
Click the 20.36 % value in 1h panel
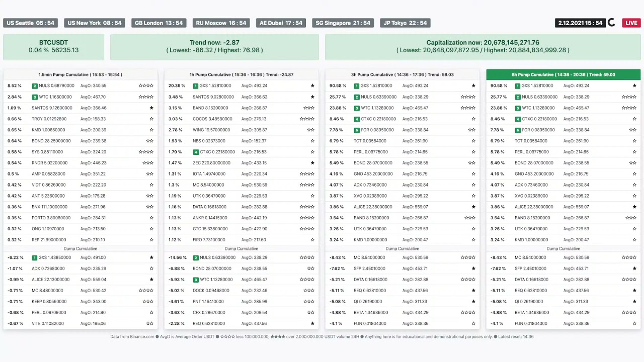177,86
